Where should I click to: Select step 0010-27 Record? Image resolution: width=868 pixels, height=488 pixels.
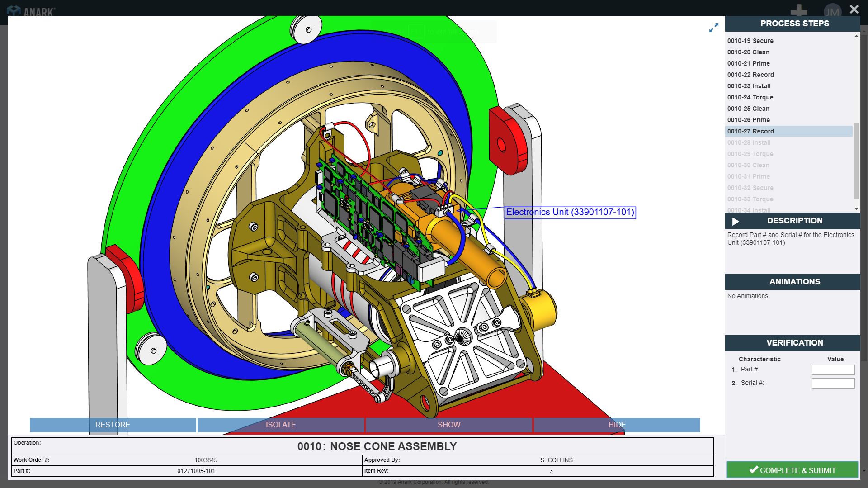point(750,131)
